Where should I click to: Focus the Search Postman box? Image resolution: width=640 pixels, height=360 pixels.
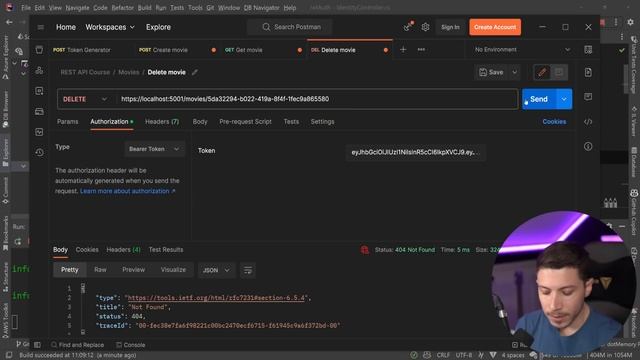click(290, 27)
